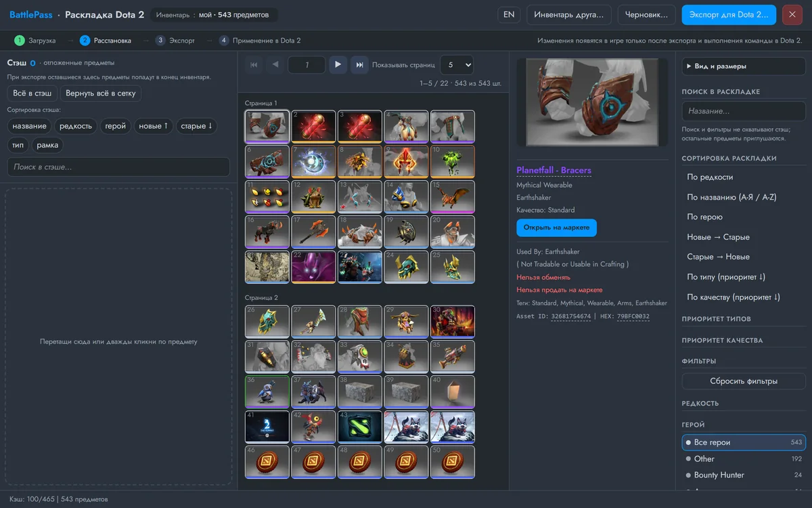812x508 pixels.
Task: Select item thumbnail number 38
Action: [x=360, y=392]
